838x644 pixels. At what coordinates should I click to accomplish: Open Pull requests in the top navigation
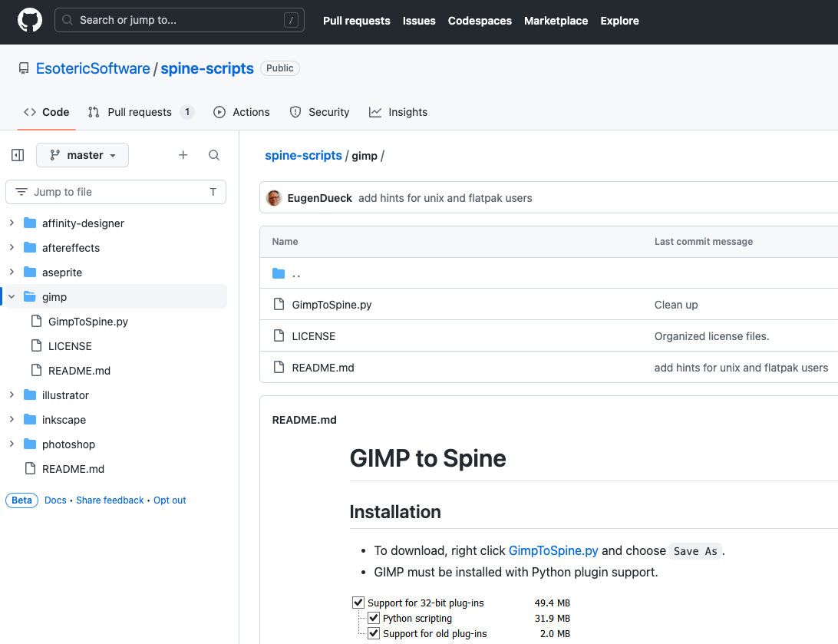pyautogui.click(x=357, y=21)
